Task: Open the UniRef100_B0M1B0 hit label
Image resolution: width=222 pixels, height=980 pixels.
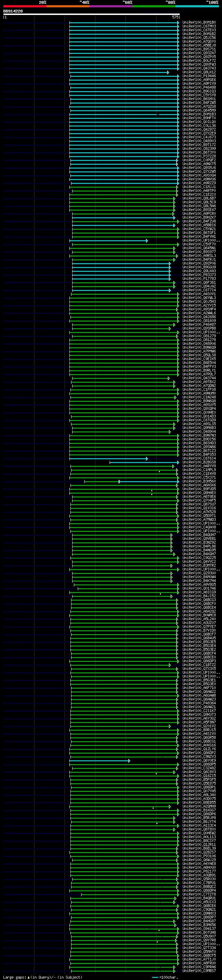Action: [199, 23]
